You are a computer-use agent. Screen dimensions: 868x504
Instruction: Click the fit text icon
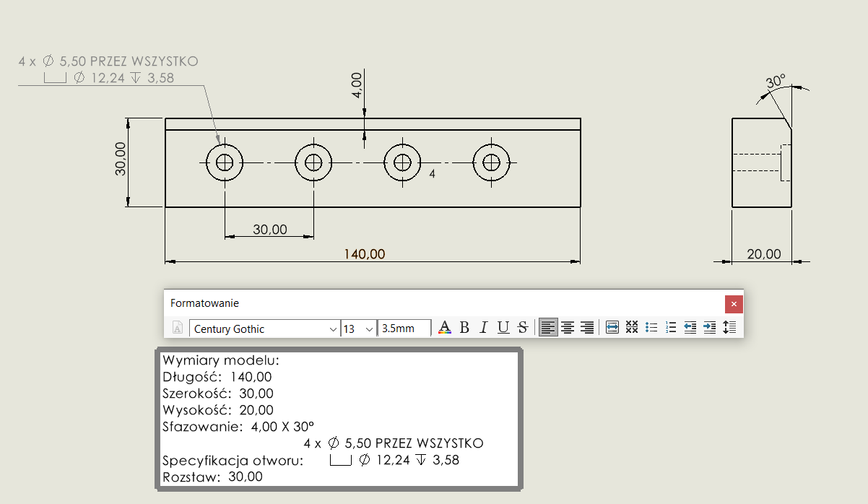click(612, 328)
